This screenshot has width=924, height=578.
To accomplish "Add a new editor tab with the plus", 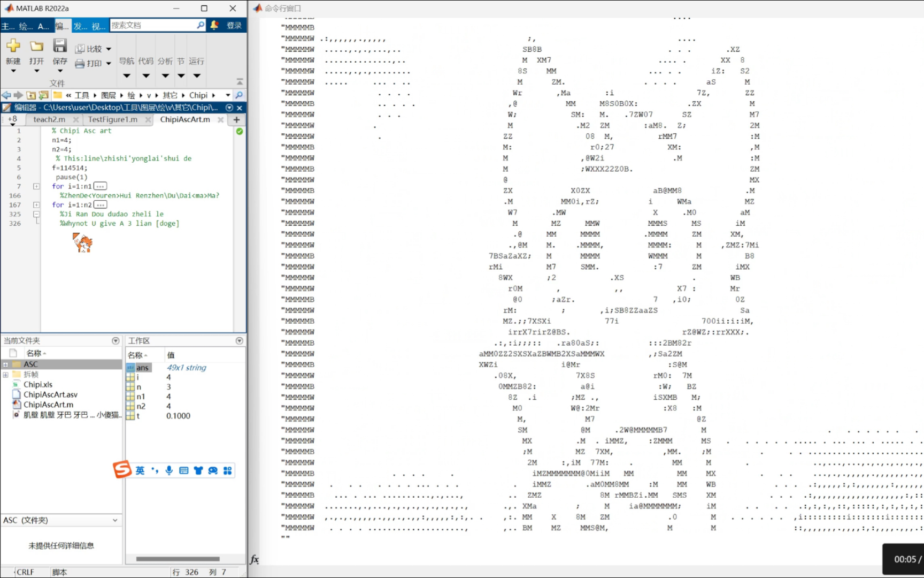I will [236, 120].
